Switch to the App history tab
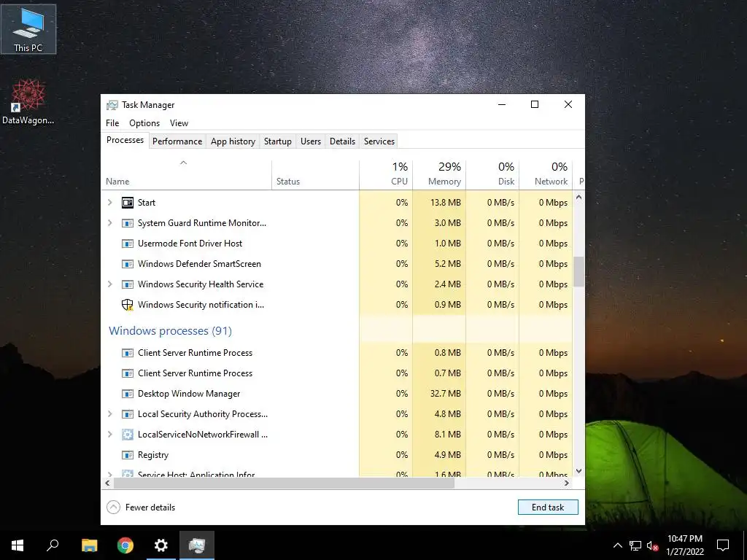This screenshot has height=560, width=747. click(233, 141)
